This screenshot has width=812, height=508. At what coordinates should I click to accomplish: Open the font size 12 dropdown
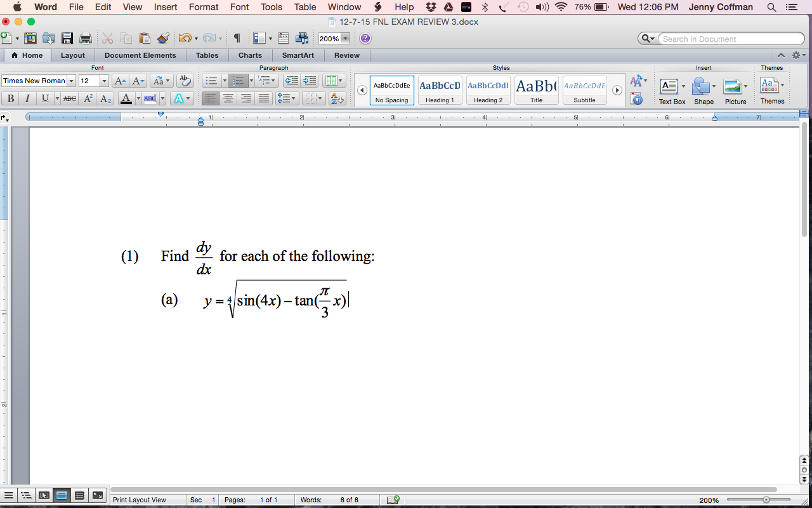pyautogui.click(x=105, y=81)
